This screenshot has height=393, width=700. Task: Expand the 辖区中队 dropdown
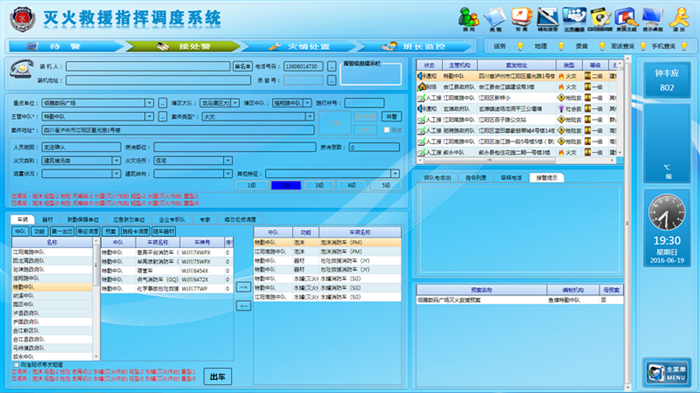point(307,103)
